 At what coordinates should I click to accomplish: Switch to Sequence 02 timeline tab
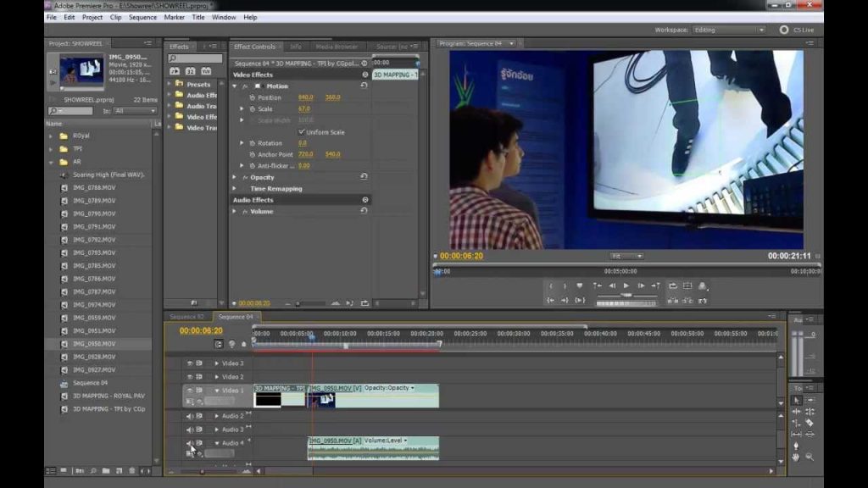187,317
